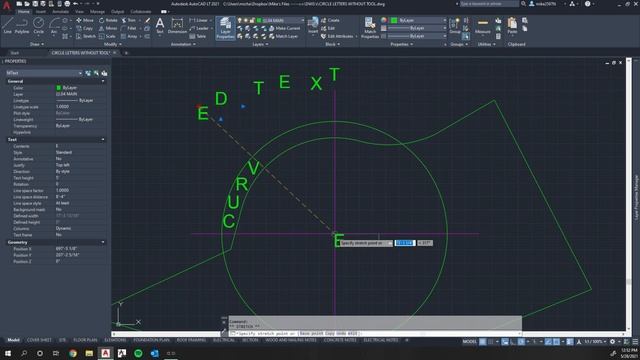This screenshot has width=640, height=360.
Task: Switch to the ELECTRICAL layout tab
Action: click(x=224, y=340)
